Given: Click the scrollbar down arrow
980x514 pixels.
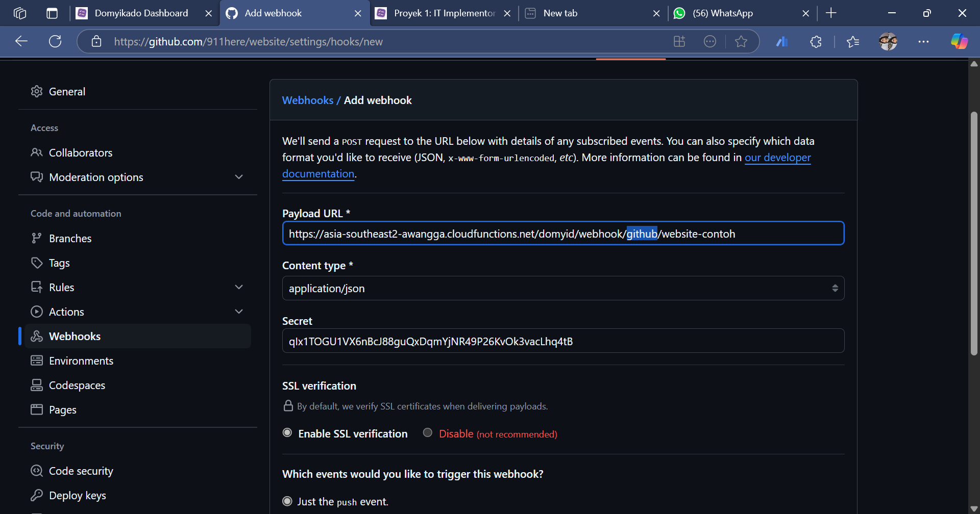Looking at the screenshot, I should tap(974, 509).
